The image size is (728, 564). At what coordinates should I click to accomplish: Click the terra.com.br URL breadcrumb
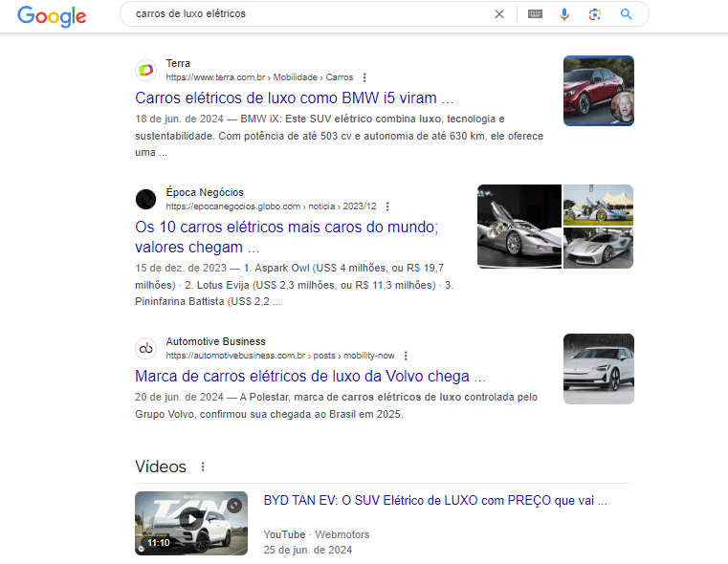coord(259,77)
